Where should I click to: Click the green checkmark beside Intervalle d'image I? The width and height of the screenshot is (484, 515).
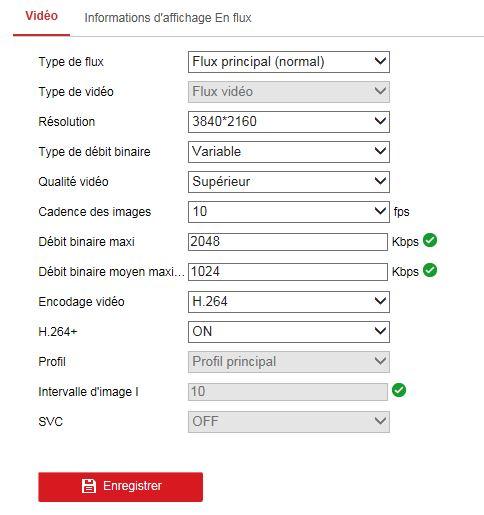coord(399,390)
